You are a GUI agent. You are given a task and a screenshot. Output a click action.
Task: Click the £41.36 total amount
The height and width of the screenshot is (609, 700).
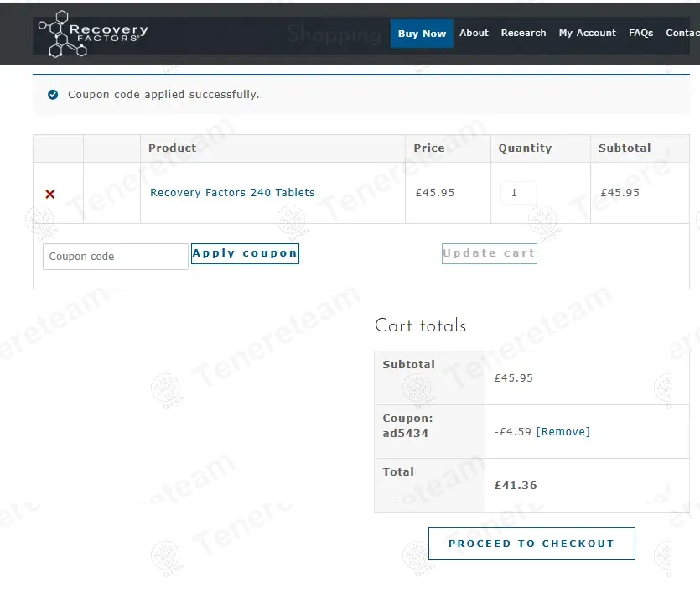(516, 485)
